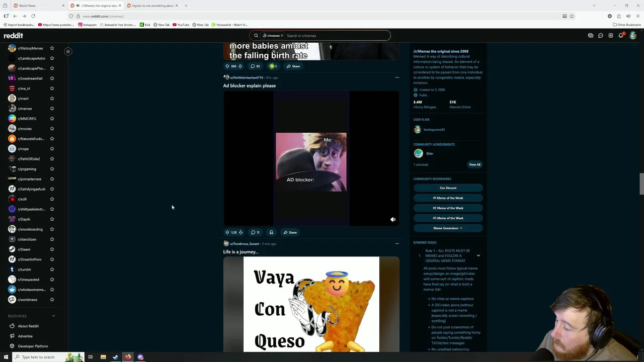Bookmark this page with the star
Image resolution: width=644 pixels, height=362 pixels.
tap(572, 16)
